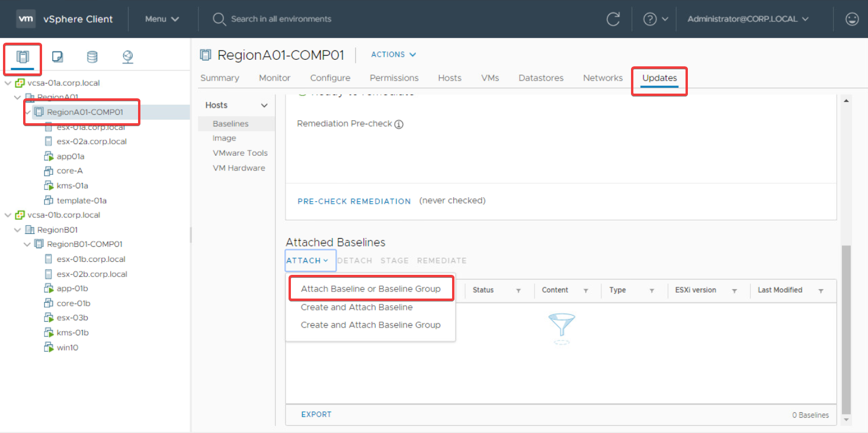Viewport: 868px width, 433px height.
Task: Open the Networking inventory view
Action: click(127, 57)
